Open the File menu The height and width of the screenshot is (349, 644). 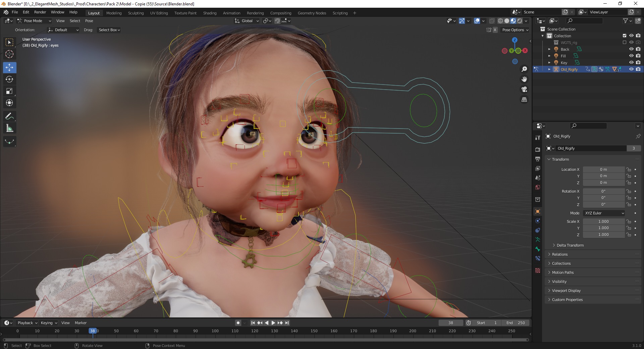[15, 12]
